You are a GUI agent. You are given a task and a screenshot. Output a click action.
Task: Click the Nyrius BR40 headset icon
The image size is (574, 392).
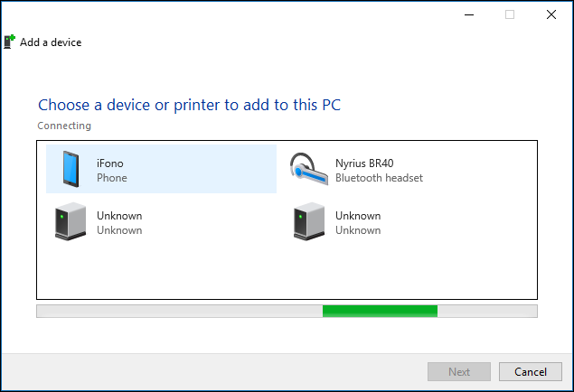point(307,169)
